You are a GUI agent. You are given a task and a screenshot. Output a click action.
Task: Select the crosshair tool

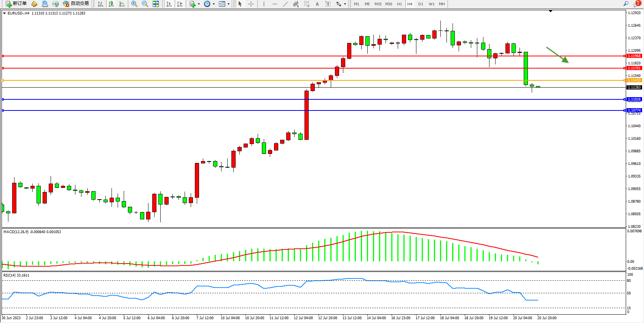[251, 4]
